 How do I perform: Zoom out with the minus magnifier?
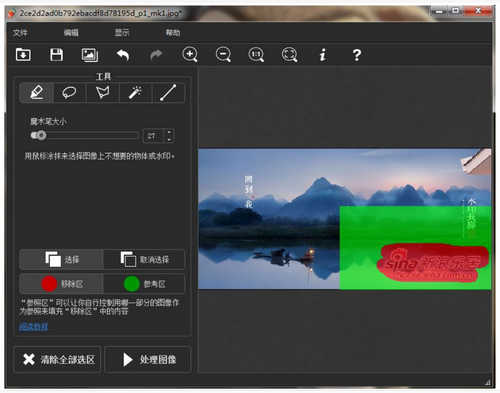pyautogui.click(x=223, y=55)
